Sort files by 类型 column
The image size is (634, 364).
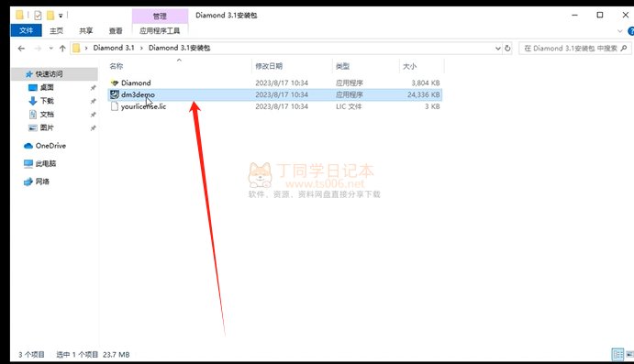342,66
